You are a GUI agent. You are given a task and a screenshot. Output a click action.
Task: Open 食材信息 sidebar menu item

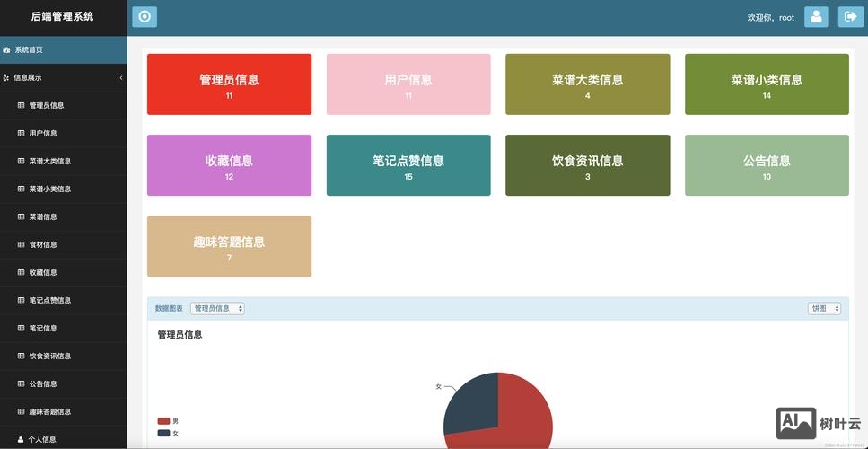point(64,244)
